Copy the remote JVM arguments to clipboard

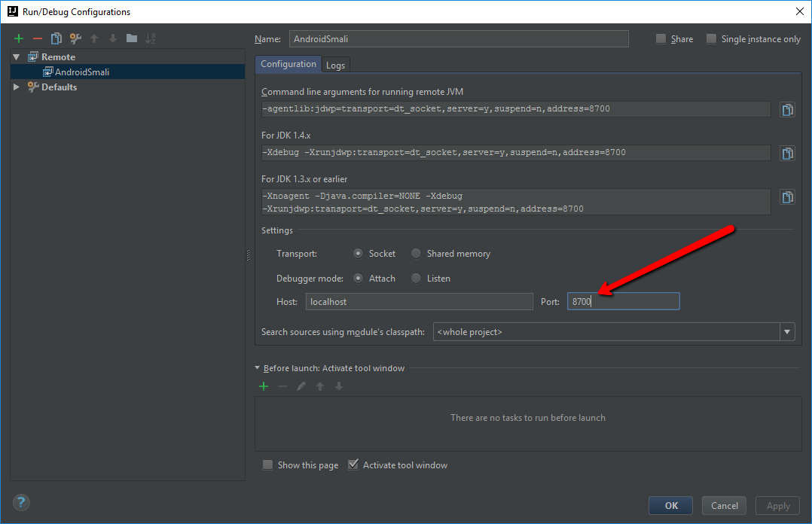[x=787, y=109]
